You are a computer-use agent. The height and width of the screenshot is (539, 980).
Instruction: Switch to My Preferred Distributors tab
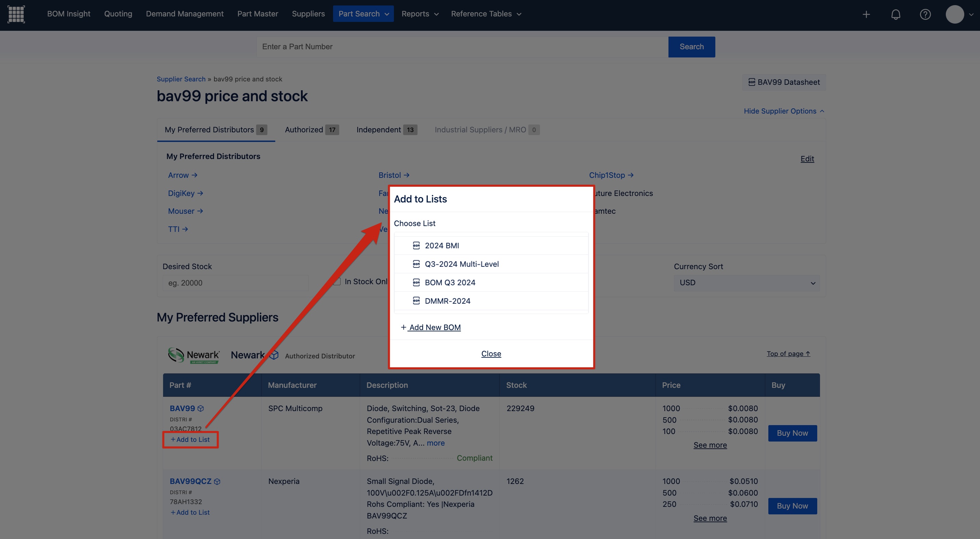click(x=216, y=130)
